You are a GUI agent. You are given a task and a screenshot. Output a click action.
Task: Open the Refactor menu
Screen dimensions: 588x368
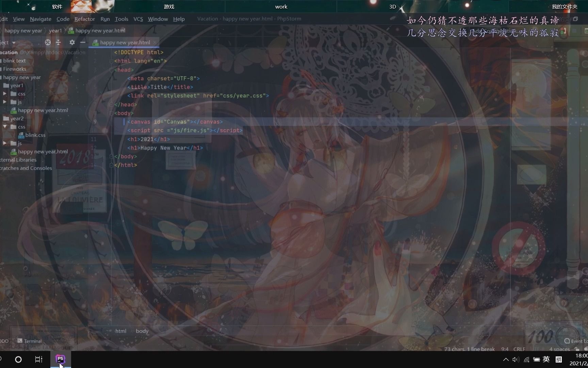click(x=85, y=19)
